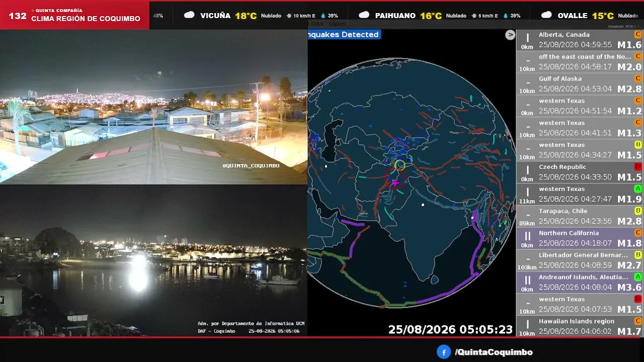This screenshot has width=644, height=362.
Task: Click the Paihuano 16°C temperature reading
Action: [431, 16]
